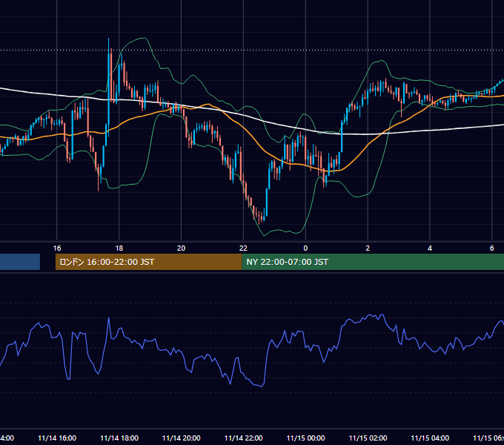Click the hour label 4 on upper axis
This screenshot has height=445, width=504.
pos(430,248)
